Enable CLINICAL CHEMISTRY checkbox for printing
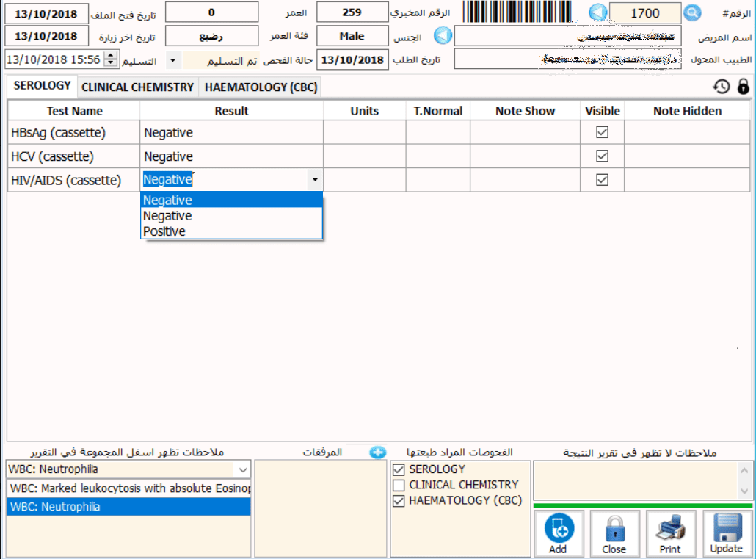This screenshot has width=756, height=559. tap(399, 486)
